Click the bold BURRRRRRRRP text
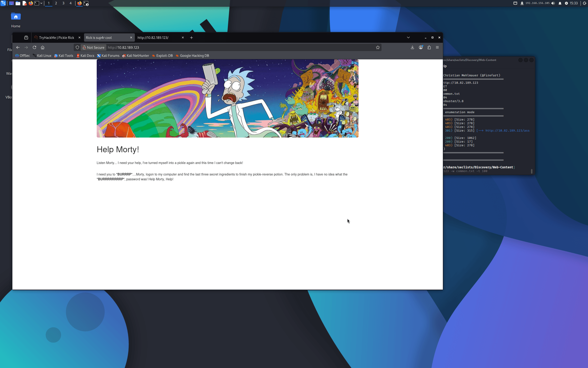This screenshot has height=368, width=588. tap(111, 179)
